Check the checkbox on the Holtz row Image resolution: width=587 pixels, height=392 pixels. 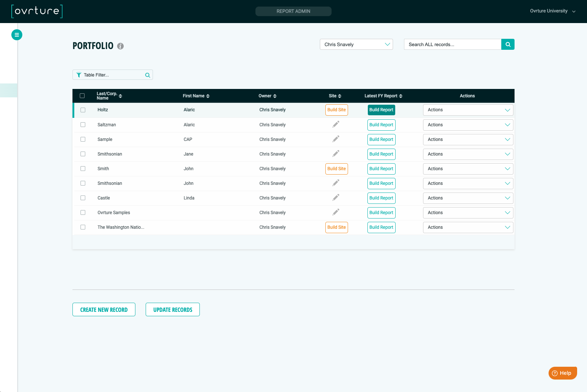pos(83,110)
